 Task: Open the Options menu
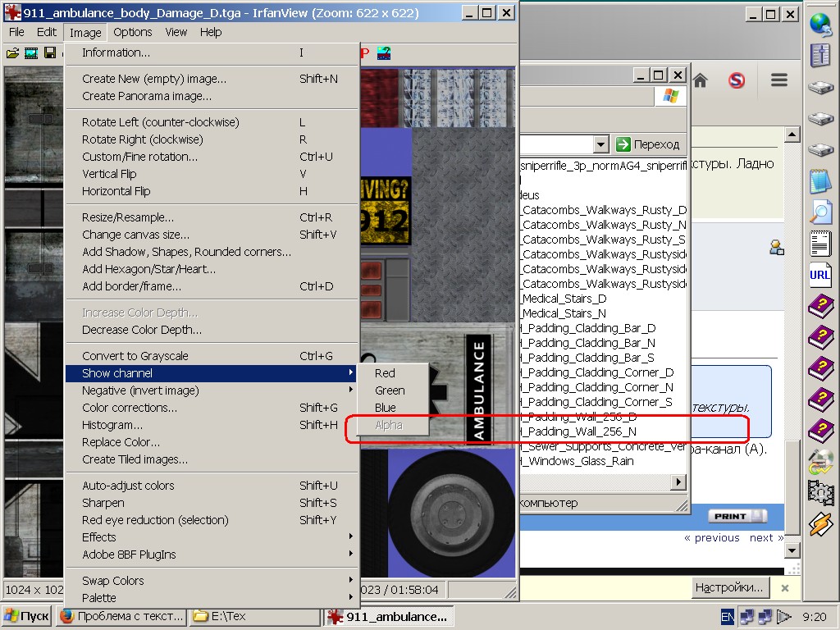pyautogui.click(x=132, y=32)
